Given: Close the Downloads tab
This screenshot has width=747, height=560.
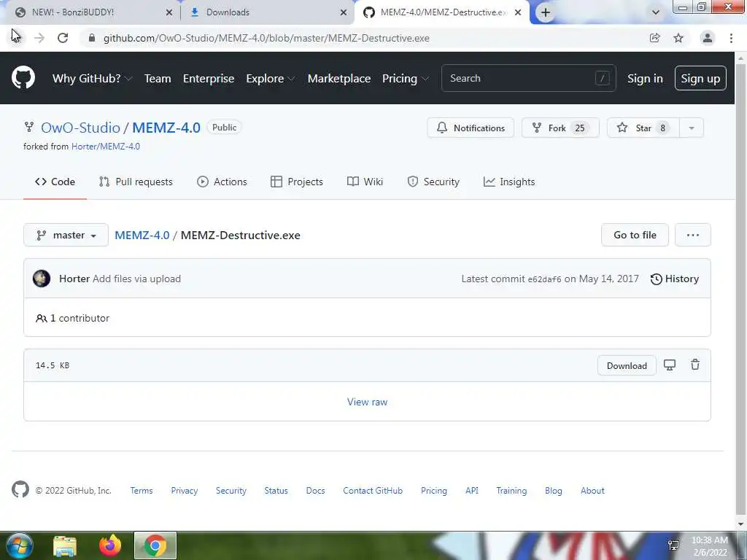Looking at the screenshot, I should 344,12.
